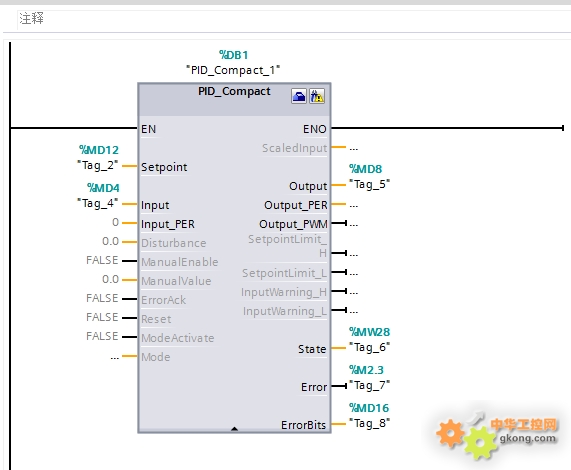Select the Reset FALSE value
The height and width of the screenshot is (470, 571).
click(x=102, y=317)
